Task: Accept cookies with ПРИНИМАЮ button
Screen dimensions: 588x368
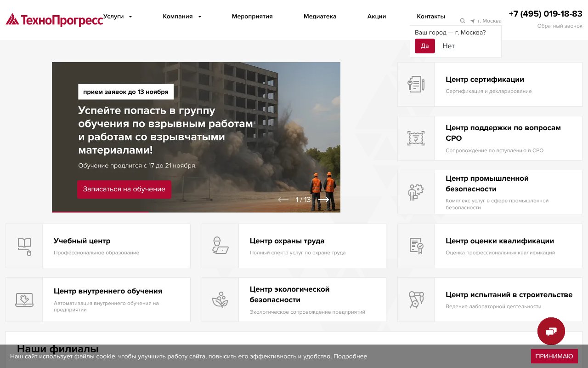Action: (x=554, y=356)
